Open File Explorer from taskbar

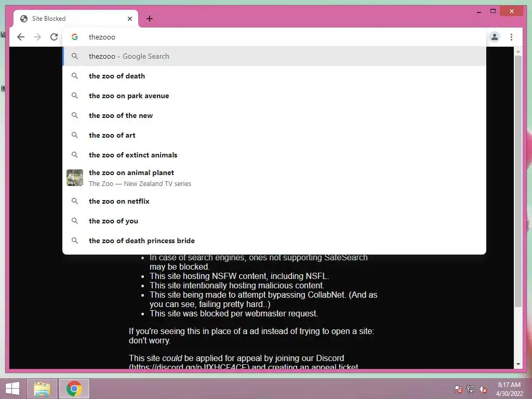(x=42, y=389)
